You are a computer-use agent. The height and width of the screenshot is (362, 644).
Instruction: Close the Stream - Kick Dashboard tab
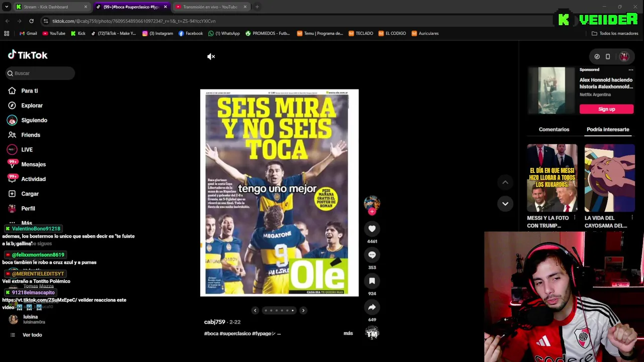point(86,7)
